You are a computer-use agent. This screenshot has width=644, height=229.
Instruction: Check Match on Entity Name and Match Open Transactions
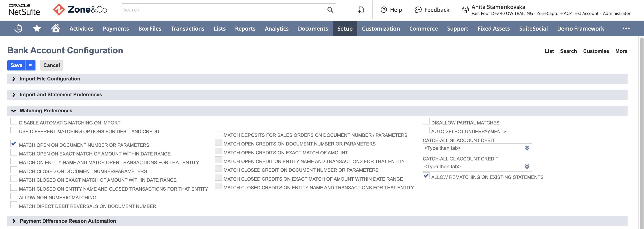coord(14,161)
